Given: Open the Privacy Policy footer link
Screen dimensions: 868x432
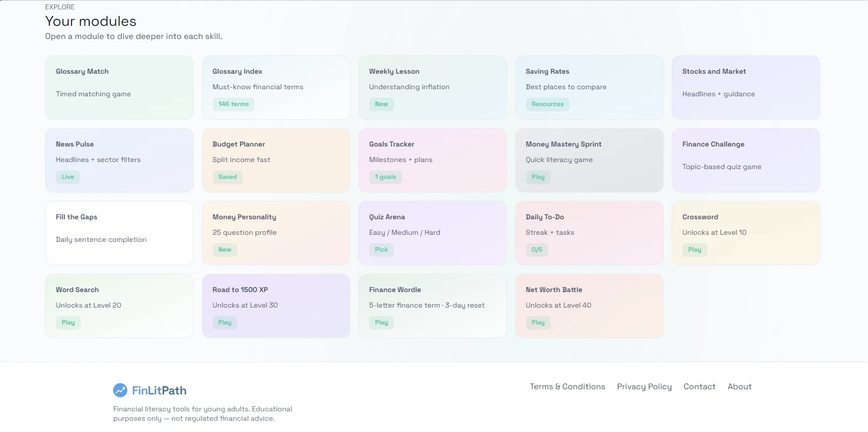Looking at the screenshot, I should click(644, 386).
